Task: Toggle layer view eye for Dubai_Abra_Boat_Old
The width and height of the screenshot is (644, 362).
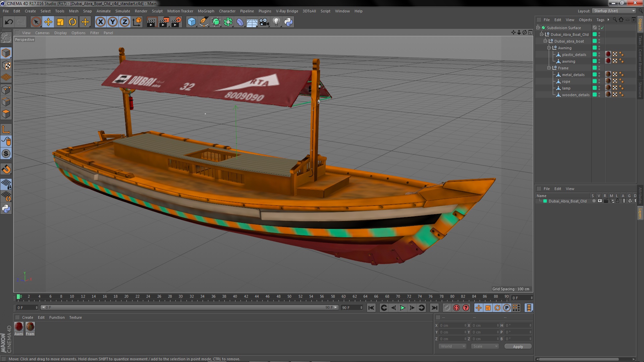Action: point(600,201)
